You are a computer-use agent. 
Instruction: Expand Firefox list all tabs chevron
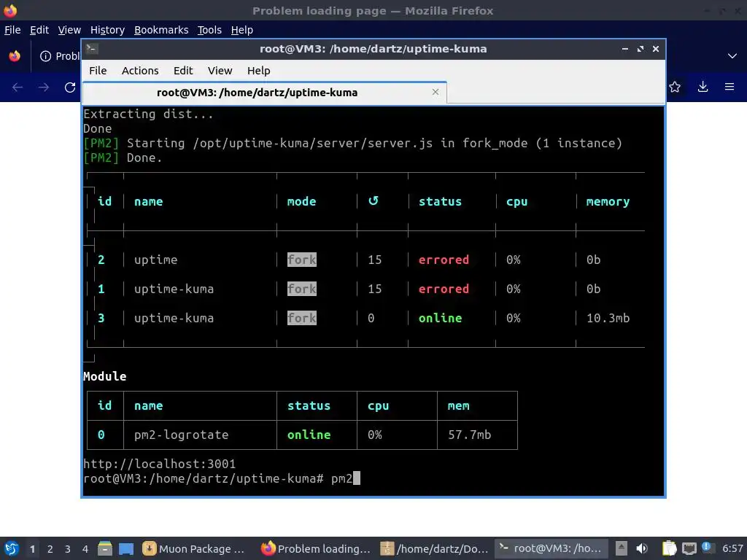[x=732, y=56]
